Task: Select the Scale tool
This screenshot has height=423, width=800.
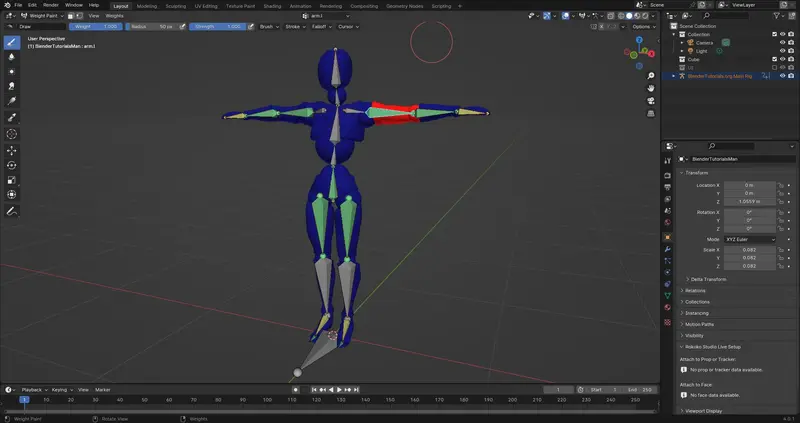Action: [12, 180]
